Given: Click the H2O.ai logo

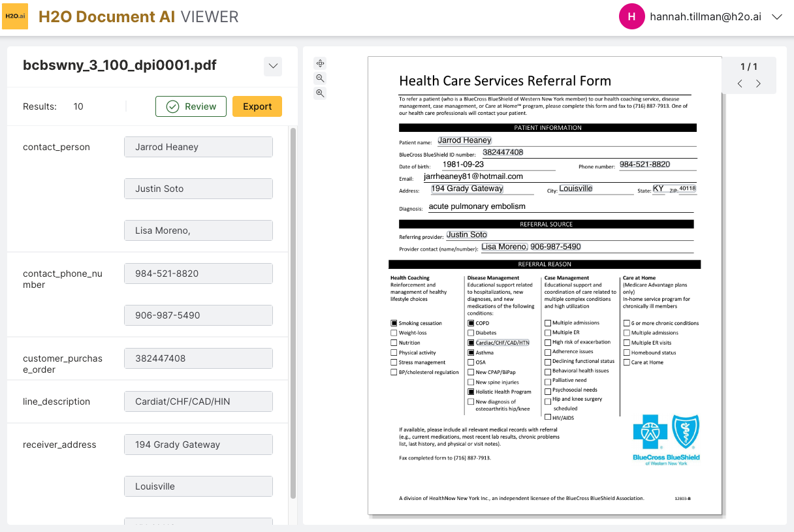Looking at the screenshot, I should [15, 16].
